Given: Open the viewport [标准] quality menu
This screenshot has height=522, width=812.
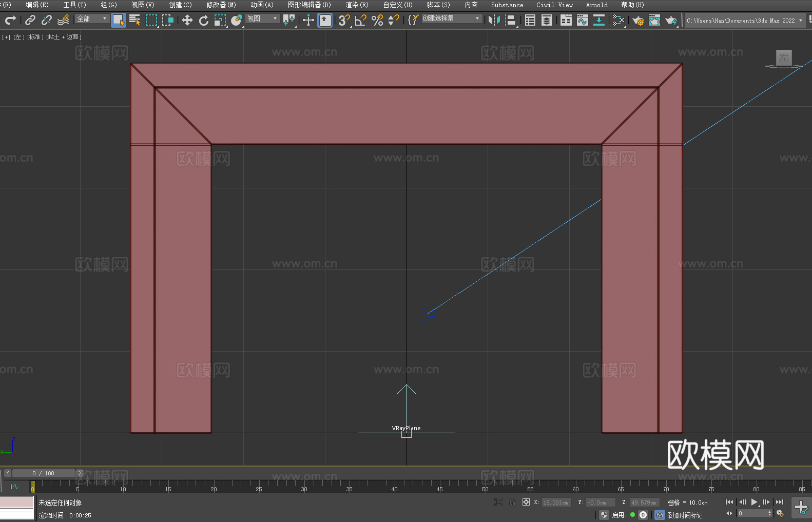Looking at the screenshot, I should coord(35,37).
